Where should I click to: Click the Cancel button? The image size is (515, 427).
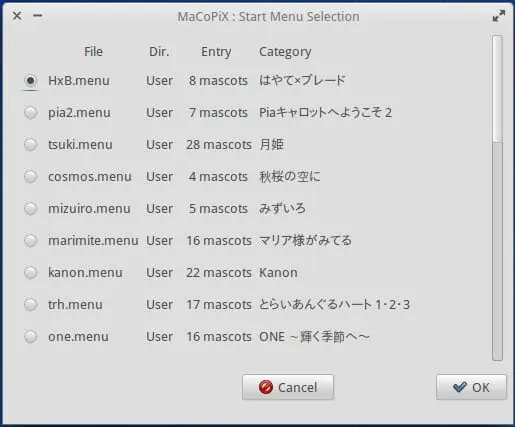coord(288,387)
